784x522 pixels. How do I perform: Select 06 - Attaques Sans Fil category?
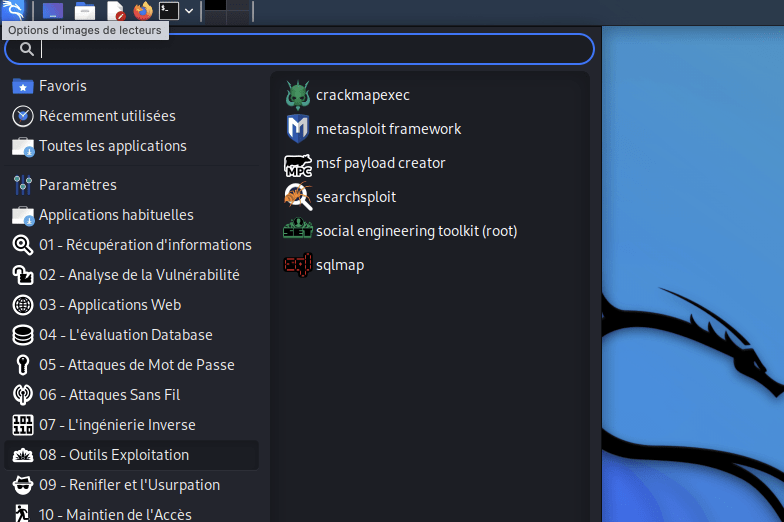coord(132,395)
